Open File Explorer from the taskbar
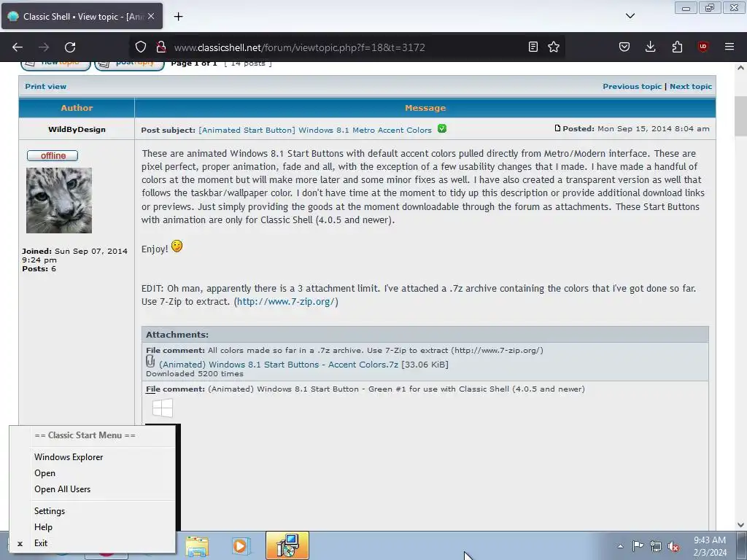This screenshot has height=560, width=747. click(197, 546)
